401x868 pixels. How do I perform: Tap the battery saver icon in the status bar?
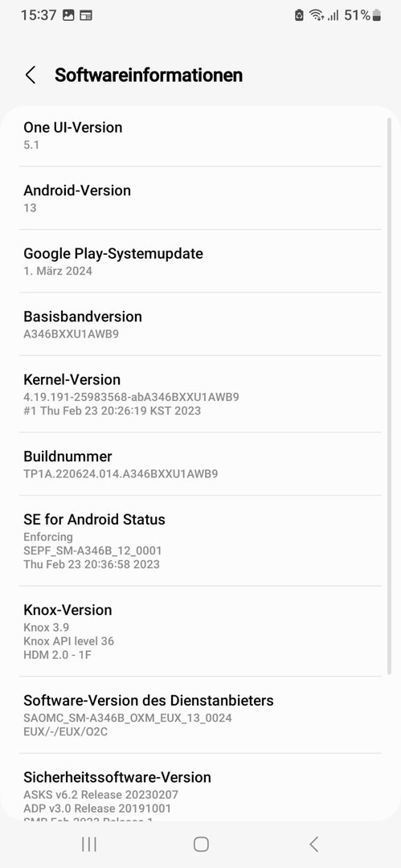pyautogui.click(x=300, y=15)
